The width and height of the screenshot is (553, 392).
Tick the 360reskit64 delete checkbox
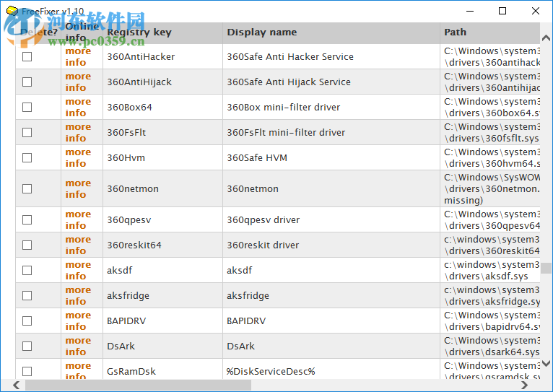tap(27, 245)
